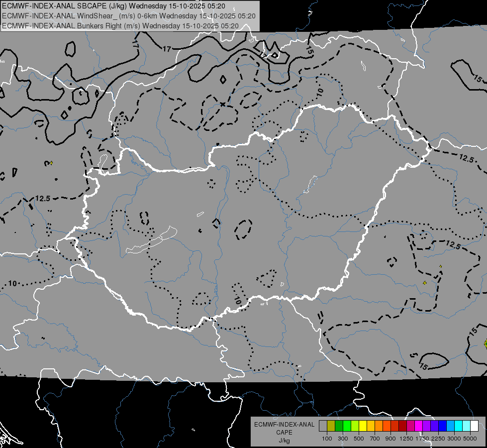Click the Bunkers Right (m/s) title line
This screenshot has width=487, height=448.
pyautogui.click(x=120, y=26)
